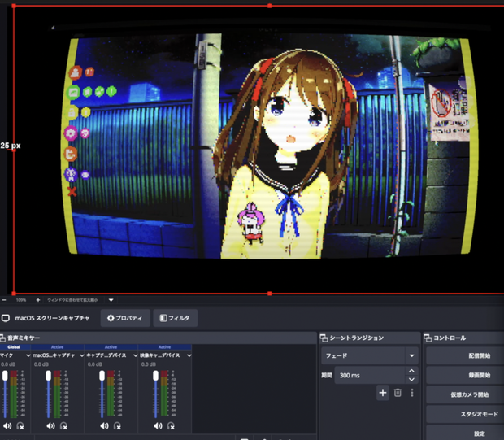The width and height of the screenshot is (504, 440).
Task: Click the top-center red transform handle
Action: pyautogui.click(x=269, y=6)
